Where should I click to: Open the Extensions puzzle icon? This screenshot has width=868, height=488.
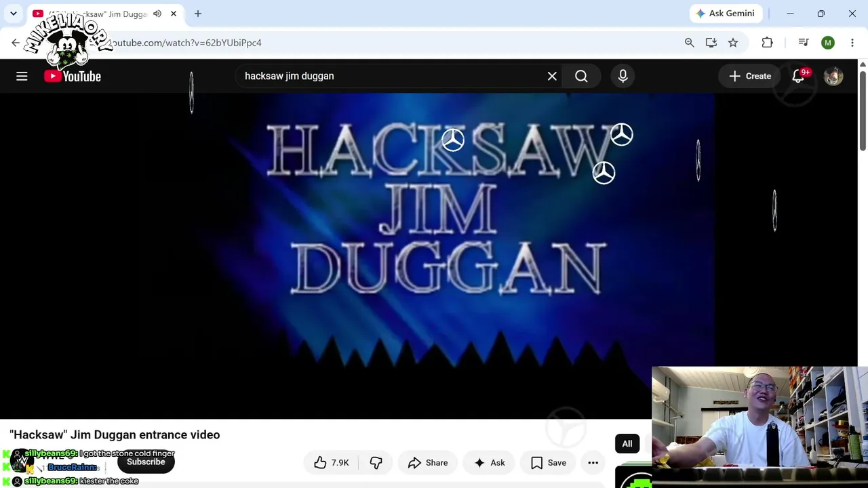pyautogui.click(x=768, y=43)
